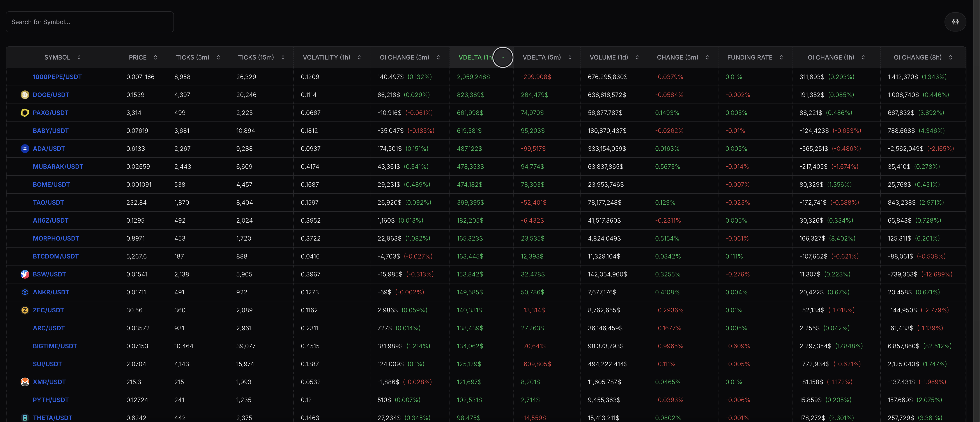Sort by VOLATILITY (1h) header
Image resolution: width=980 pixels, height=422 pixels.
(326, 57)
